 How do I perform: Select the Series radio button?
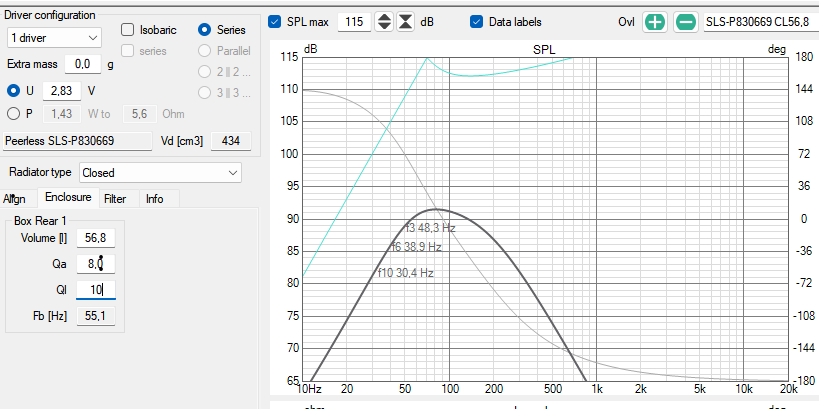[x=205, y=30]
